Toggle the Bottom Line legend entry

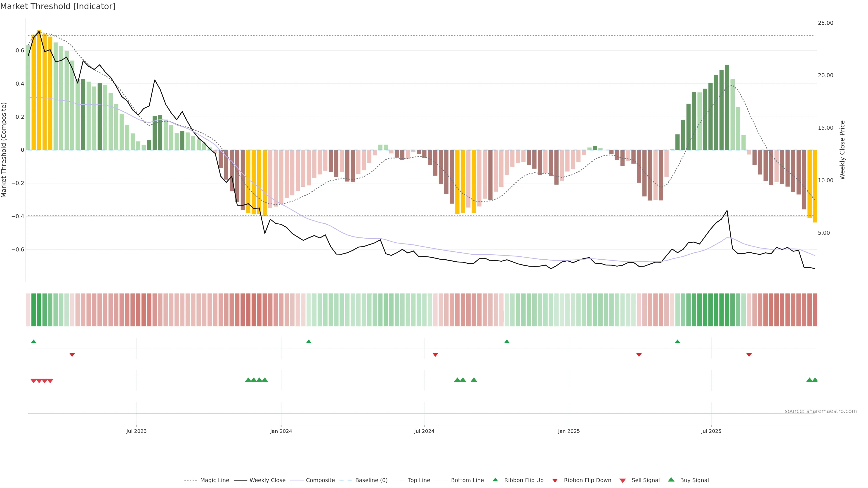[467, 480]
